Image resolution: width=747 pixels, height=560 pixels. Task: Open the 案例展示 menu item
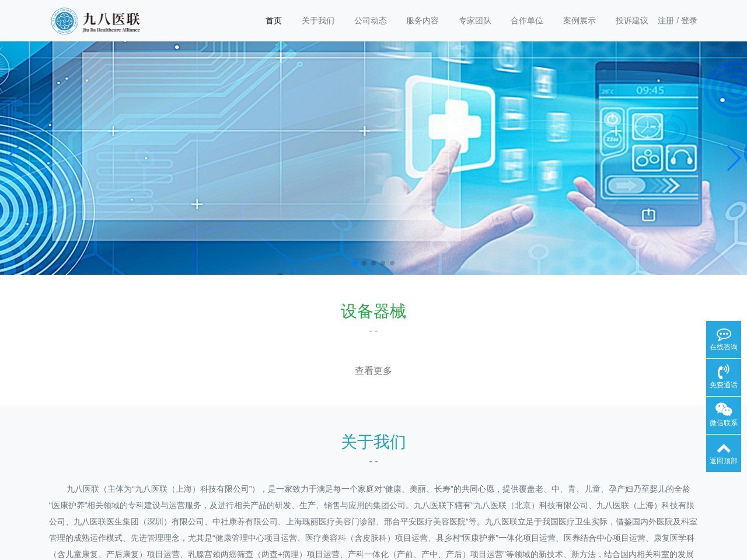pyautogui.click(x=580, y=20)
